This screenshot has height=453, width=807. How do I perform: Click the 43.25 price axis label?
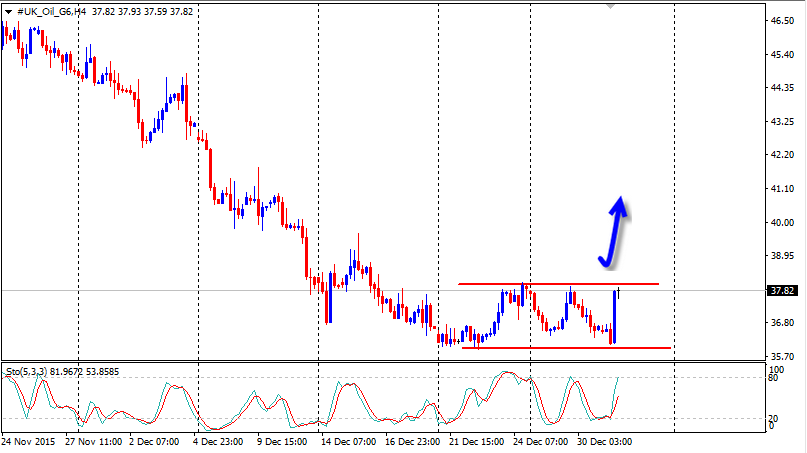[782, 121]
